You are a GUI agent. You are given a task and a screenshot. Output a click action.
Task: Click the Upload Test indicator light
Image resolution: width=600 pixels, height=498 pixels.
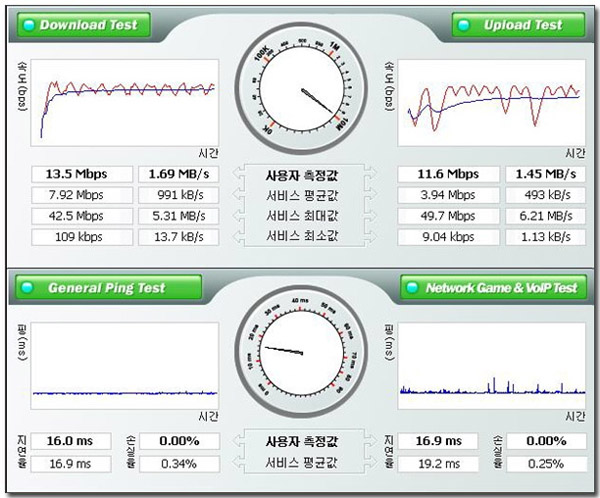tap(463, 25)
